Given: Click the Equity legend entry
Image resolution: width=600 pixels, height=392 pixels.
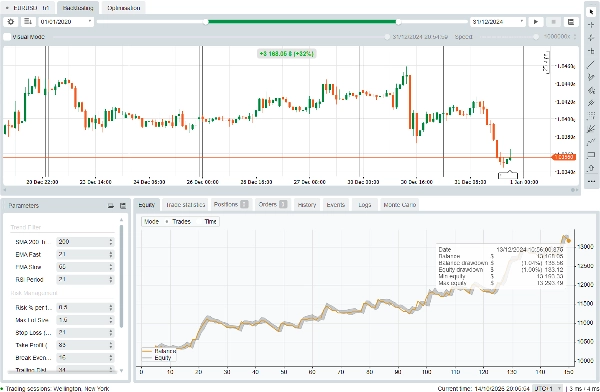Looking at the screenshot, I should 157,358.
